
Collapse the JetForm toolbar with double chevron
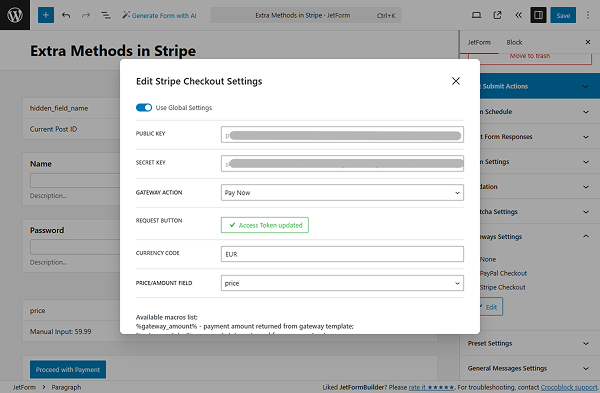[x=518, y=15]
